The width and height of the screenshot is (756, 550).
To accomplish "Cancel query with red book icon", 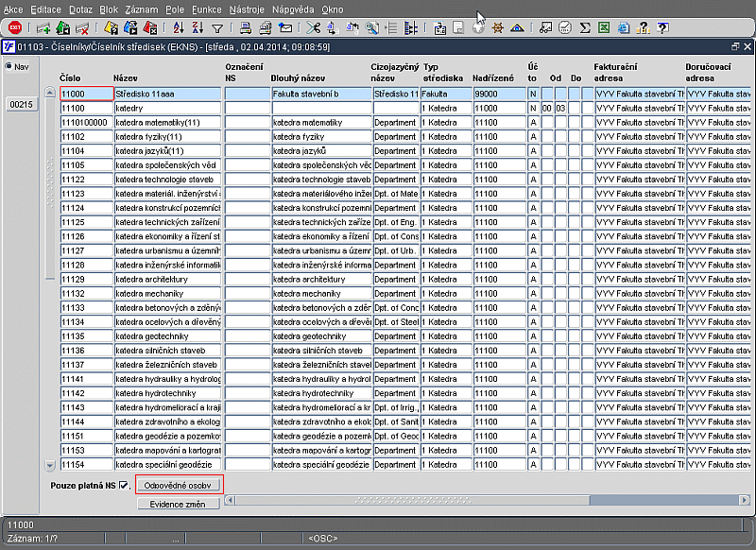I will pos(150,28).
